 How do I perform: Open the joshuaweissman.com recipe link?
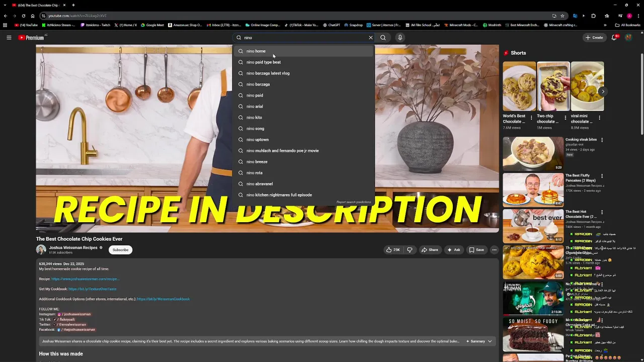point(85,279)
